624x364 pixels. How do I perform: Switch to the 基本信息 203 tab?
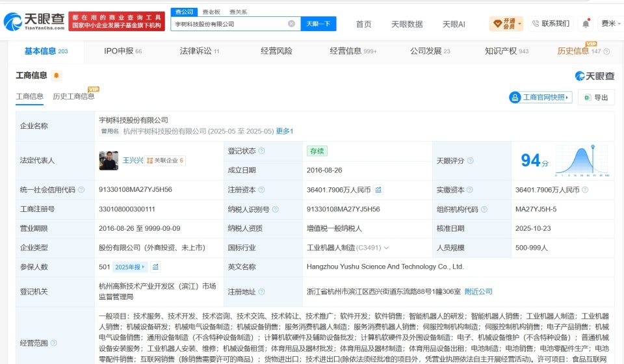(46, 51)
